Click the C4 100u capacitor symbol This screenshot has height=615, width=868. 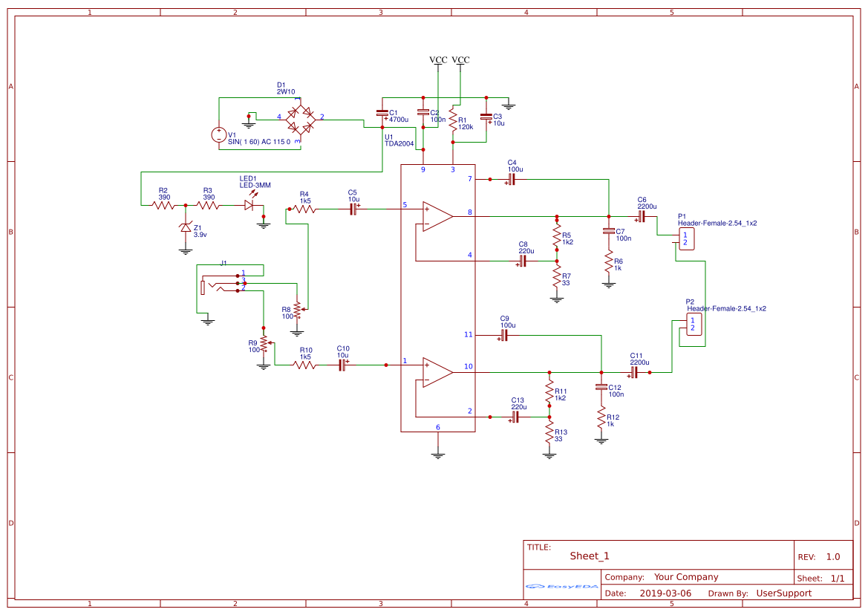[x=512, y=179]
